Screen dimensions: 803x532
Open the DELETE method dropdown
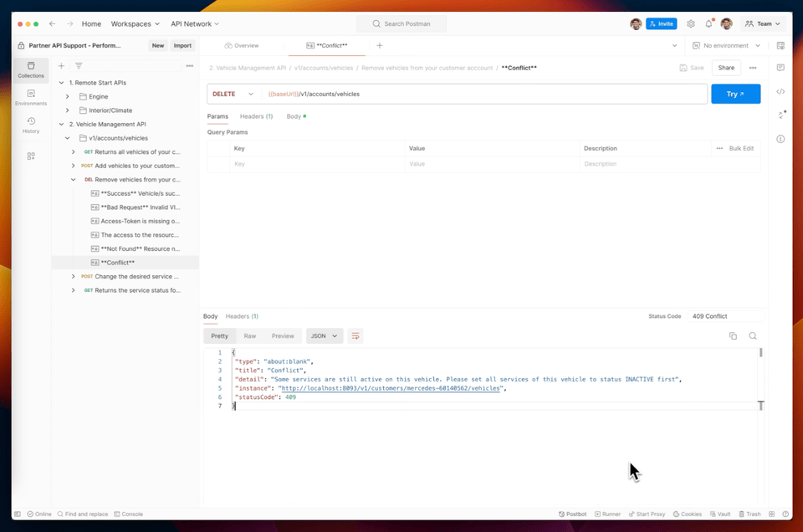pos(233,95)
